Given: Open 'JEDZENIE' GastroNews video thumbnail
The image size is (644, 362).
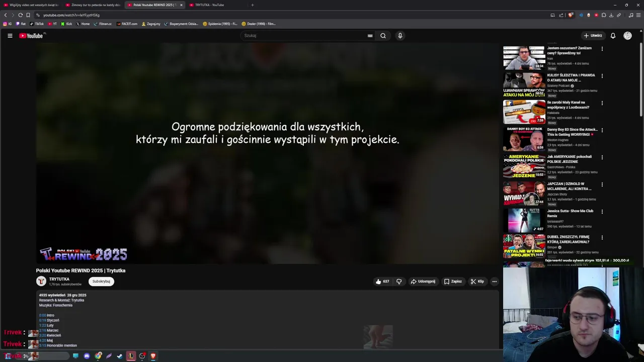Looking at the screenshot, I should 524,166.
